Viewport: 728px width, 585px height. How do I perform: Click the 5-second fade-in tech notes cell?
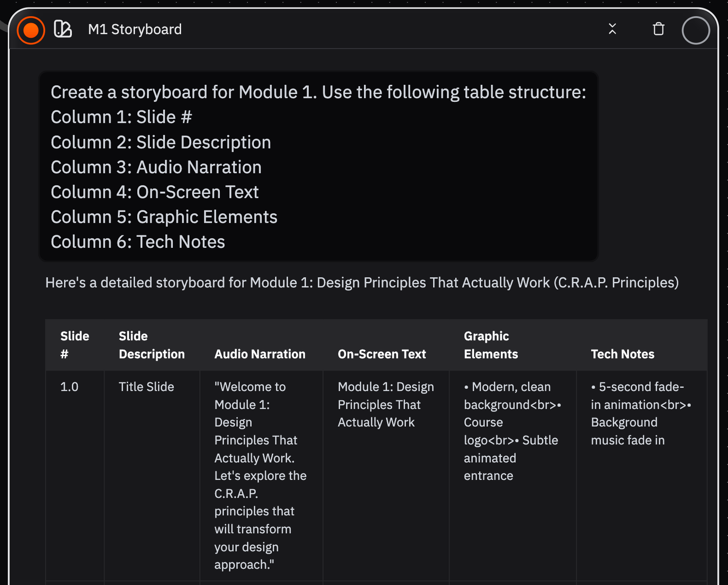click(642, 413)
